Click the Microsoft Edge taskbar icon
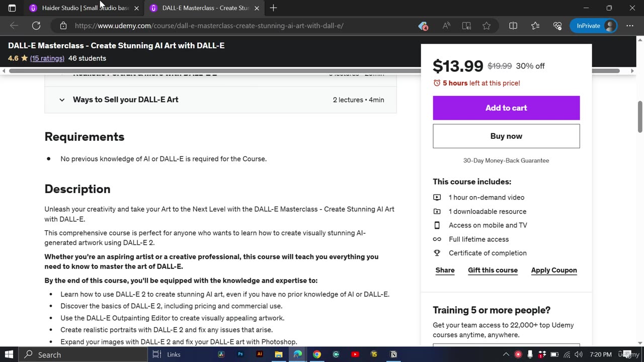 pos(298,354)
